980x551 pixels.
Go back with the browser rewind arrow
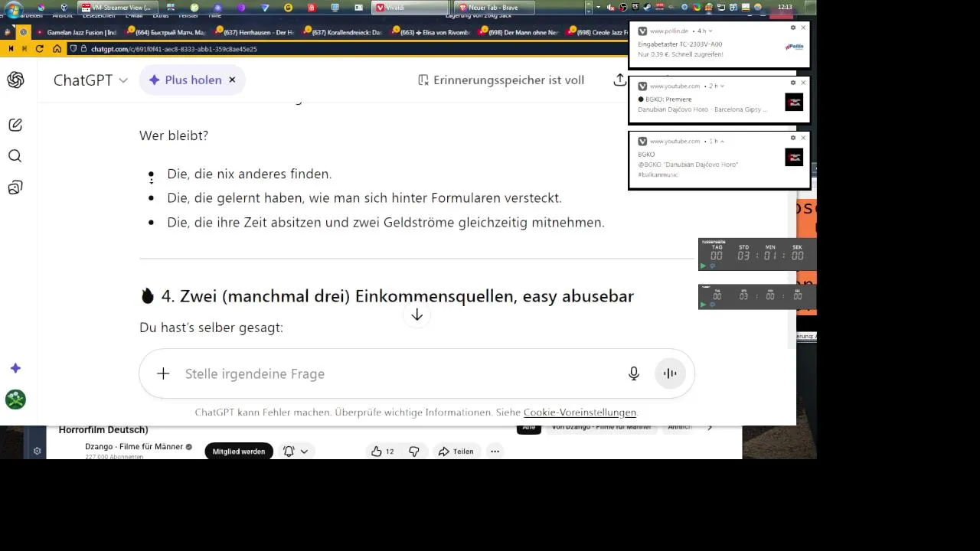11,48
